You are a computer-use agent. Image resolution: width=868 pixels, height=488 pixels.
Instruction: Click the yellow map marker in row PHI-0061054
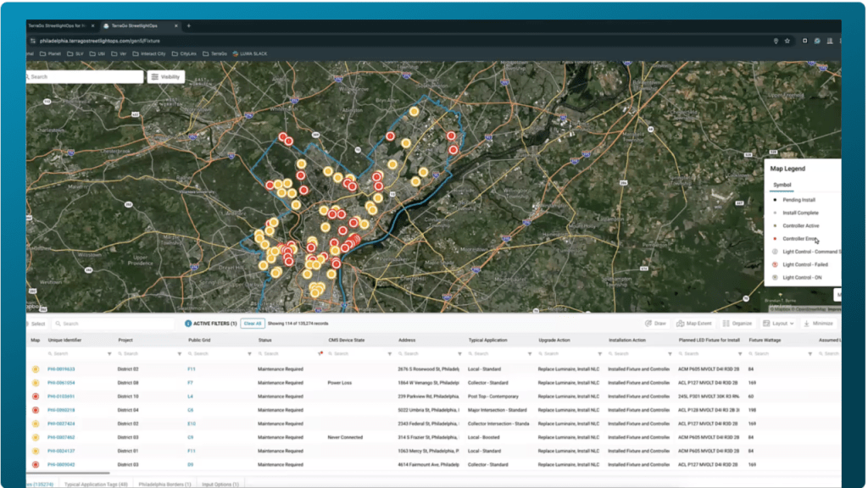[x=36, y=383]
